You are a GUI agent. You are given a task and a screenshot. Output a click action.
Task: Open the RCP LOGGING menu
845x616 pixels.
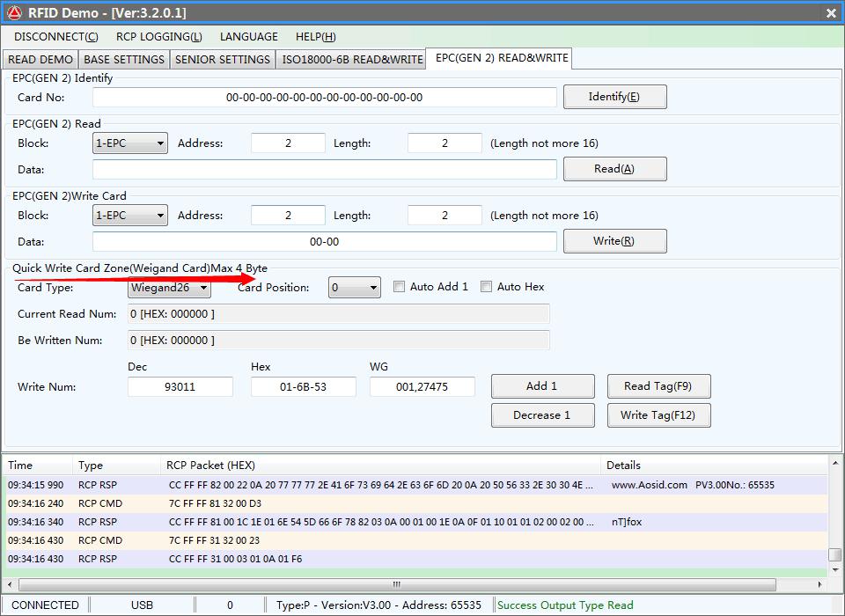158,37
